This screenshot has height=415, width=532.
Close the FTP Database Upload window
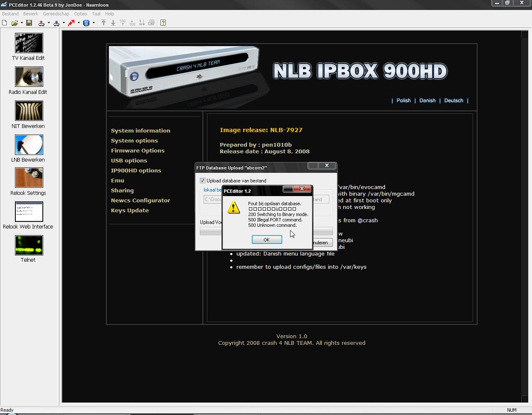click(x=327, y=165)
